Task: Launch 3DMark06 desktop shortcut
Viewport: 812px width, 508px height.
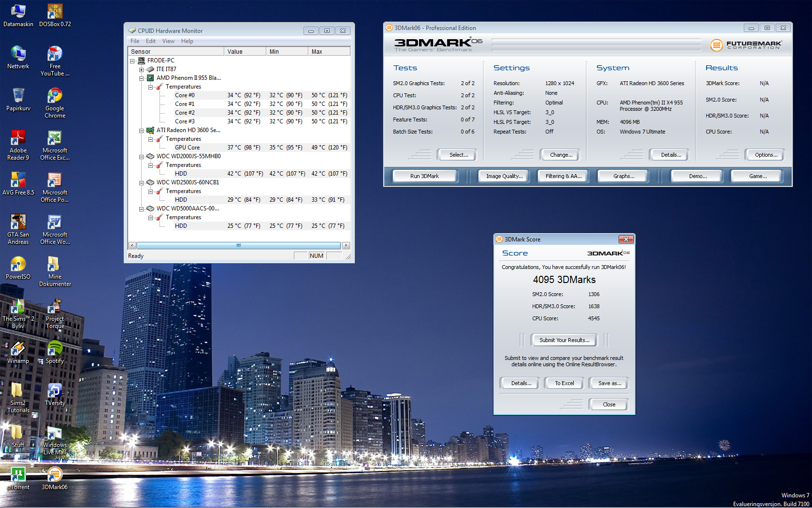Action: click(55, 478)
